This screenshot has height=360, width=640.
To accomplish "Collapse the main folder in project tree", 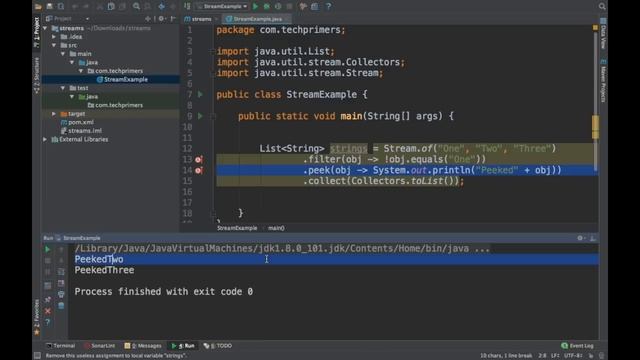I will (x=63, y=54).
